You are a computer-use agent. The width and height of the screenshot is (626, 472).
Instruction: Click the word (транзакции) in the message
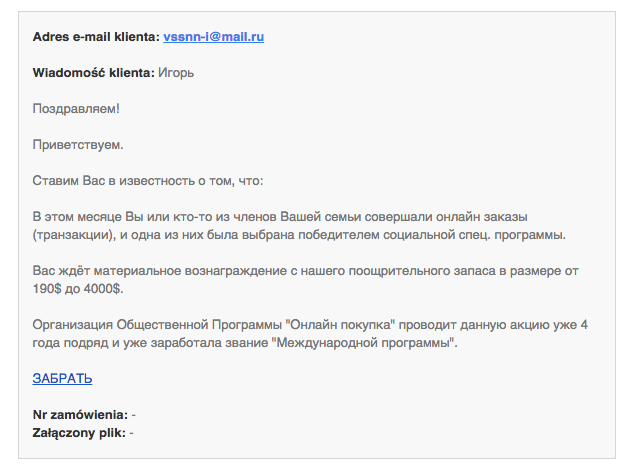coord(73,235)
